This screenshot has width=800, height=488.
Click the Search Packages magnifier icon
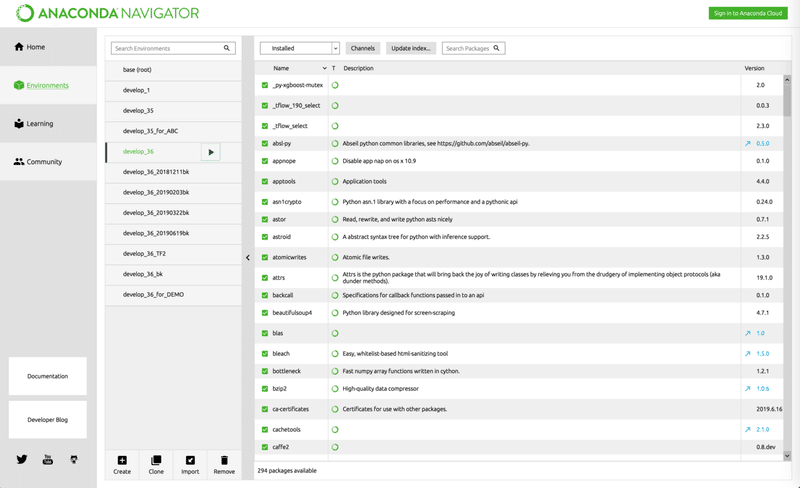coord(496,48)
